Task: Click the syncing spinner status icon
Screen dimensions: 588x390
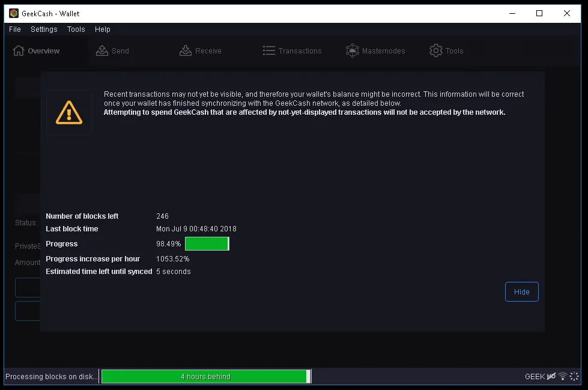Action: [574, 376]
